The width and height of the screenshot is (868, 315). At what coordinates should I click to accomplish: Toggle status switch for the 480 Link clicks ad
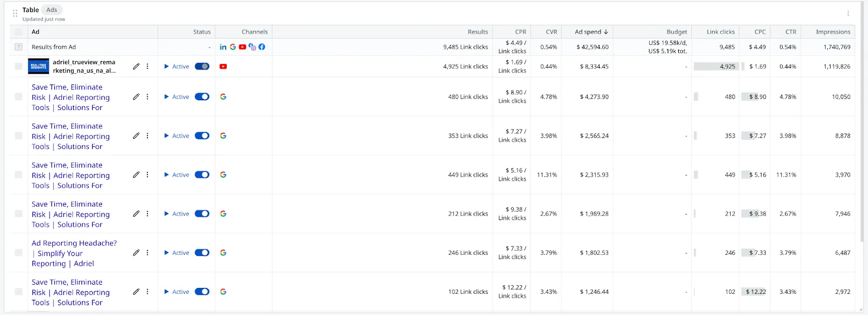pos(202,97)
